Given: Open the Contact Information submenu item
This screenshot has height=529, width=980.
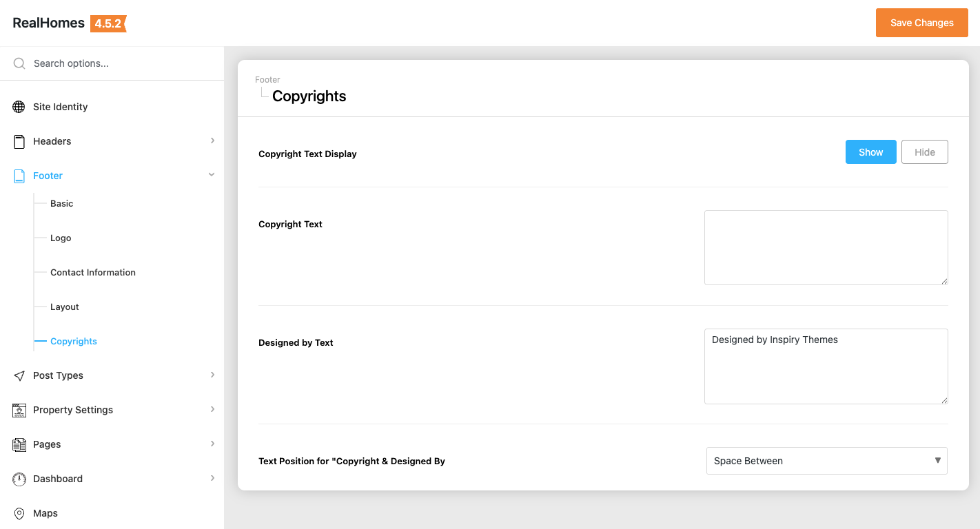Looking at the screenshot, I should point(93,272).
